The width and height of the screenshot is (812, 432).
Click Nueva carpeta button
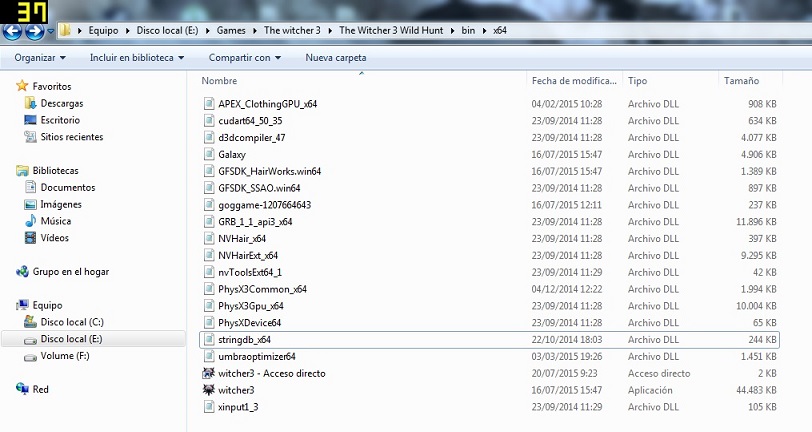point(336,57)
